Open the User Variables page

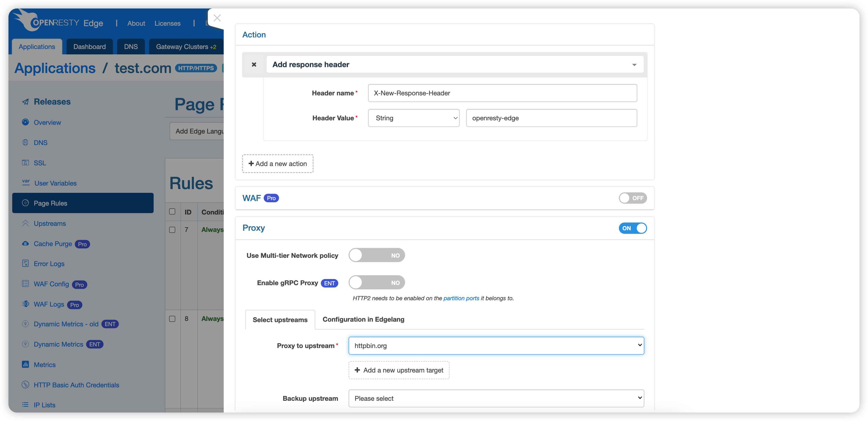tap(55, 183)
